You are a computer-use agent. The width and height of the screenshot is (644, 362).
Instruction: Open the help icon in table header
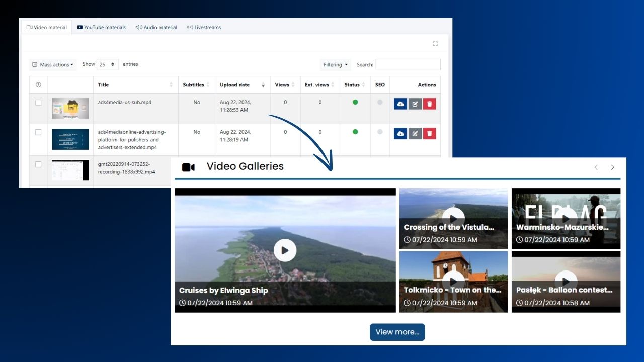pos(38,85)
